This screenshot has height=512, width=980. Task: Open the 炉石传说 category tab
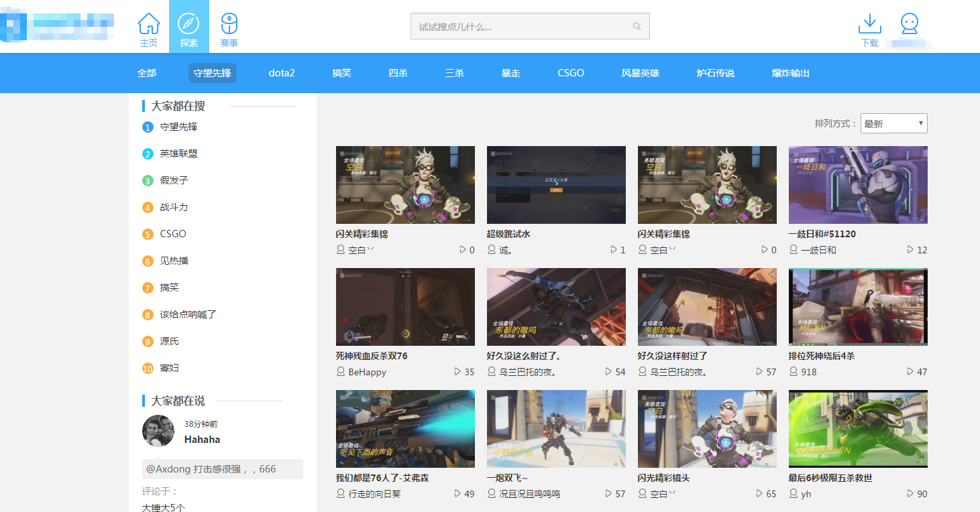pyautogui.click(x=716, y=73)
